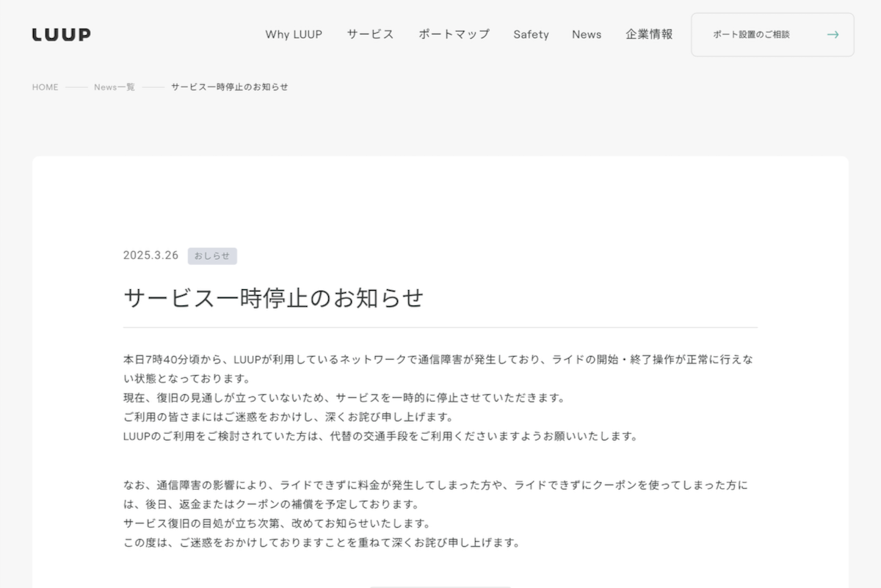Return to HOME via breadcrumb
The height and width of the screenshot is (588, 881).
pyautogui.click(x=45, y=87)
